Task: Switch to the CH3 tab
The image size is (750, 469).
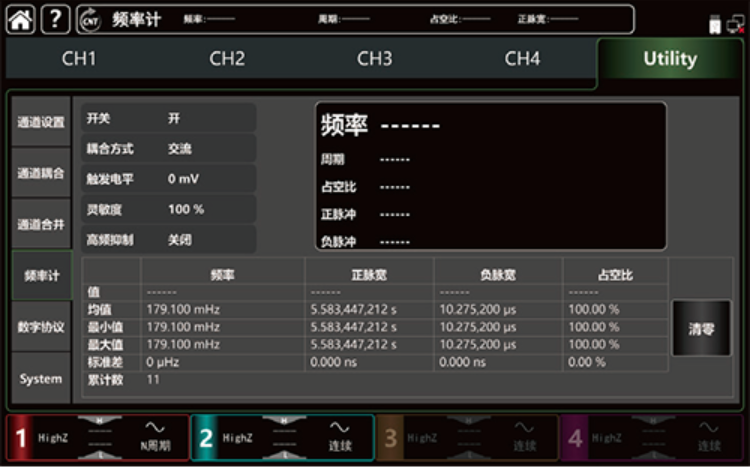Action: click(374, 59)
